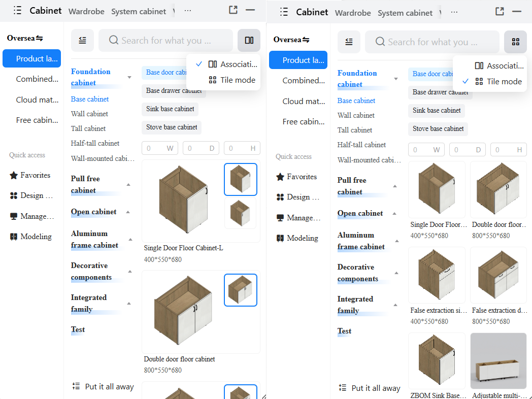Select second variant thumbnail of Single Door Floor Cabinet-L
This screenshot has height=399, width=532.
pos(240,213)
